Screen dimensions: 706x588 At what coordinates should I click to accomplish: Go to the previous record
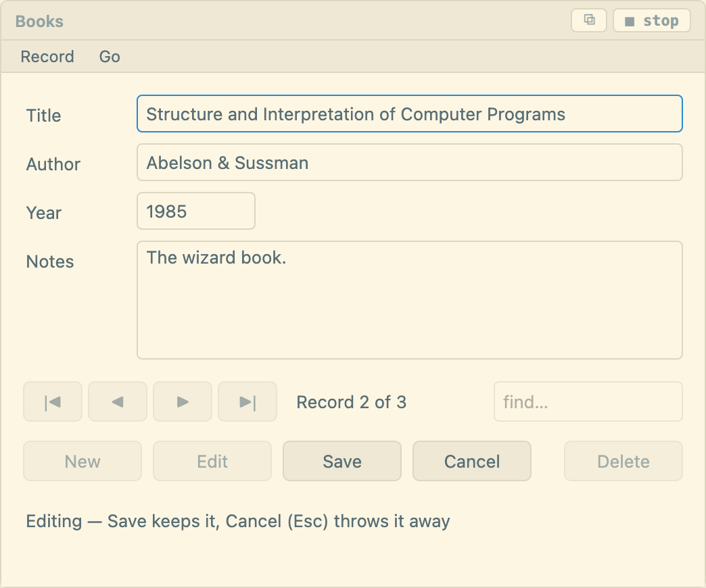click(118, 401)
